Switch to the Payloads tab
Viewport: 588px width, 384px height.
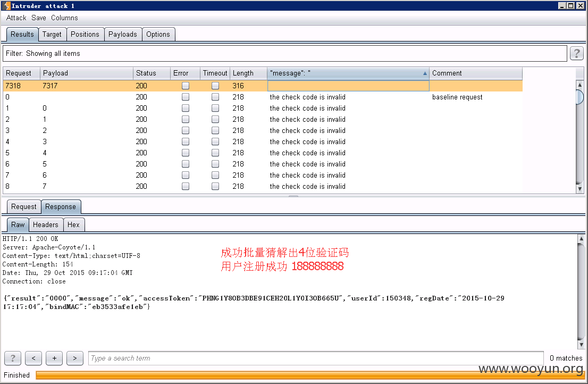coord(123,34)
